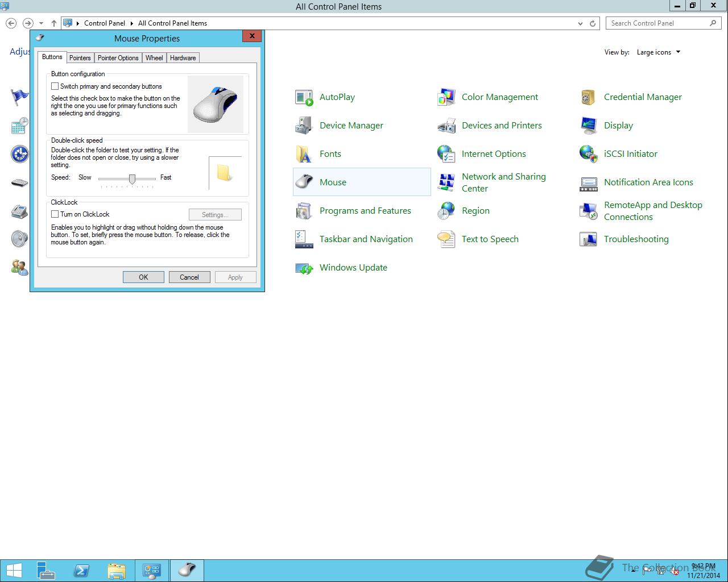Click the iSCSI Initiator icon
The width and height of the screenshot is (728, 582).
(589, 154)
